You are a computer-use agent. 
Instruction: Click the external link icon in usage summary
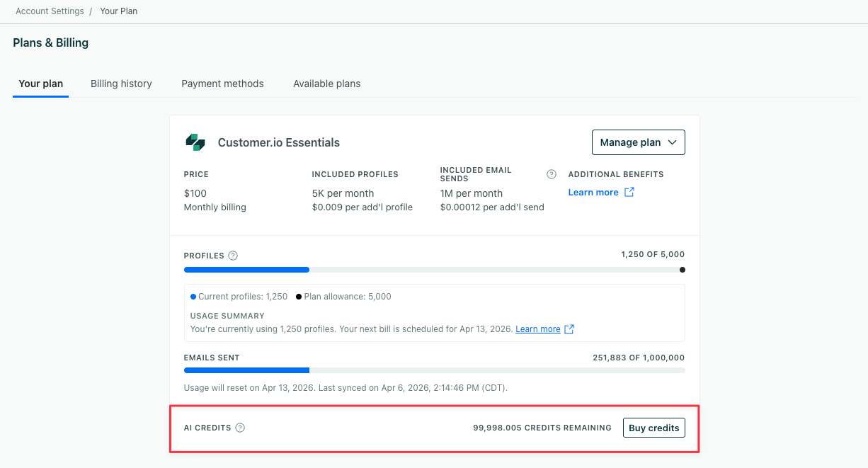568,329
